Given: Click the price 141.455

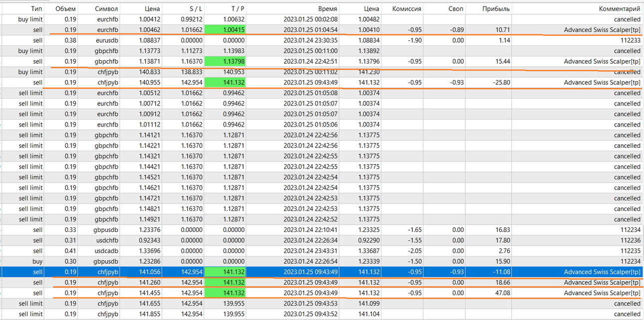Looking at the screenshot, I should 149,293.
